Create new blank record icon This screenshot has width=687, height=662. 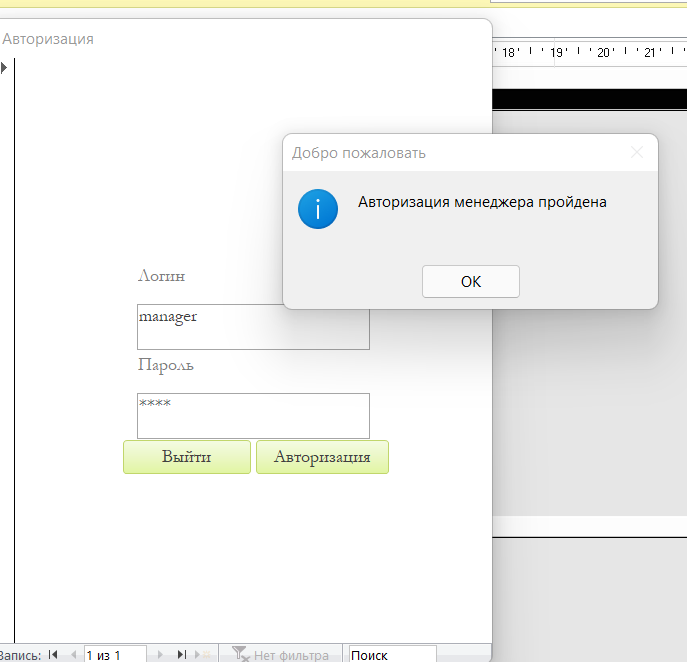pos(202,655)
